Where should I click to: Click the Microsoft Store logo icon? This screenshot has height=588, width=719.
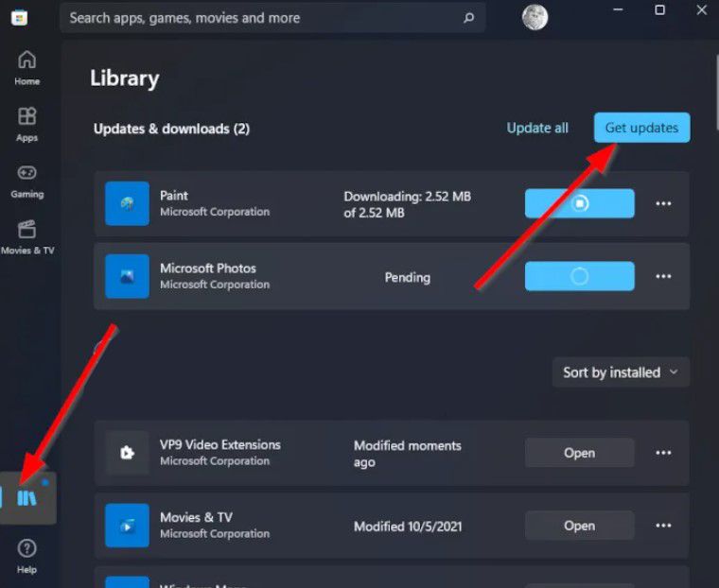tap(19, 18)
